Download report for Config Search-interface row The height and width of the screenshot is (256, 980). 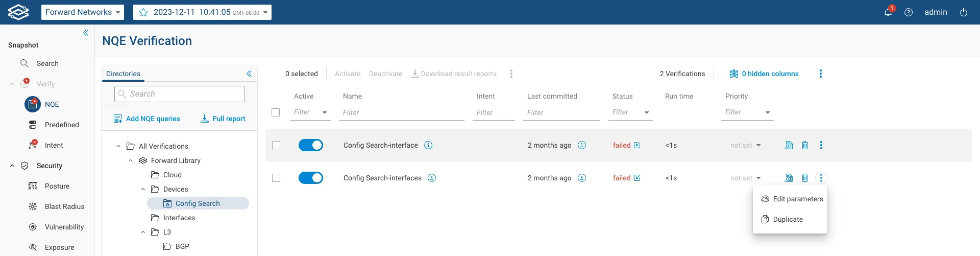[x=789, y=145]
